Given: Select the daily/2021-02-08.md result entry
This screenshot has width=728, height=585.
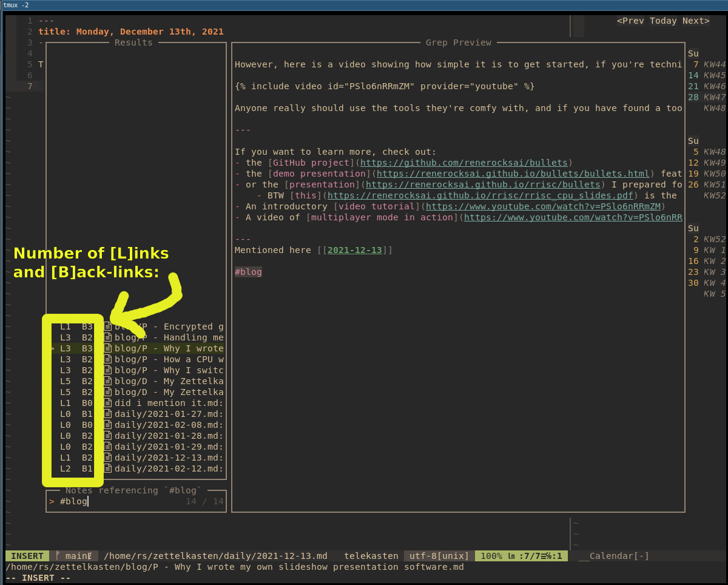Looking at the screenshot, I should coord(169,425).
